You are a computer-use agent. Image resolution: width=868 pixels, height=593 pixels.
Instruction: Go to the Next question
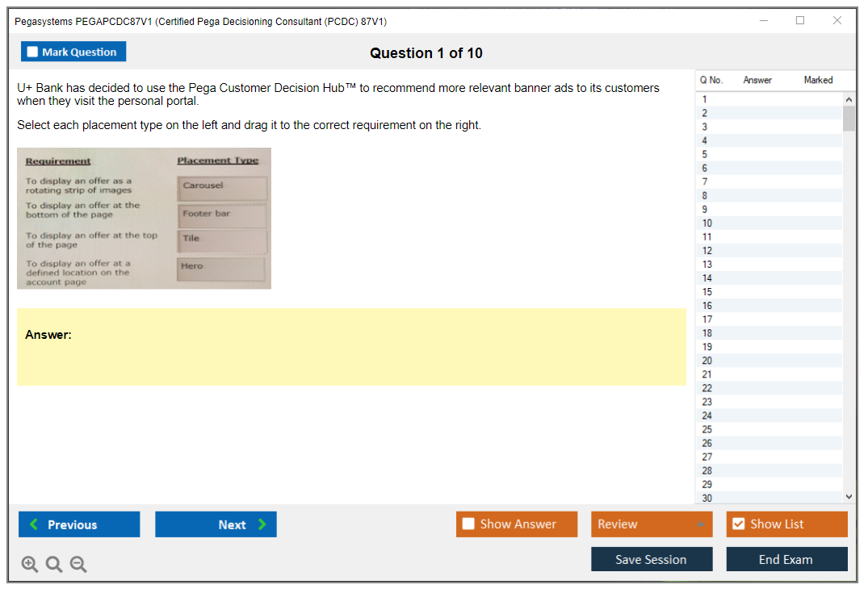click(216, 524)
